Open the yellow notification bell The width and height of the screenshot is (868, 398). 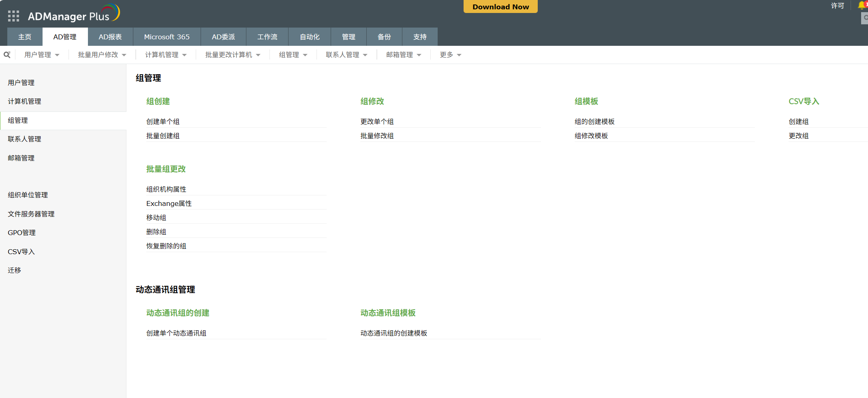(862, 5)
